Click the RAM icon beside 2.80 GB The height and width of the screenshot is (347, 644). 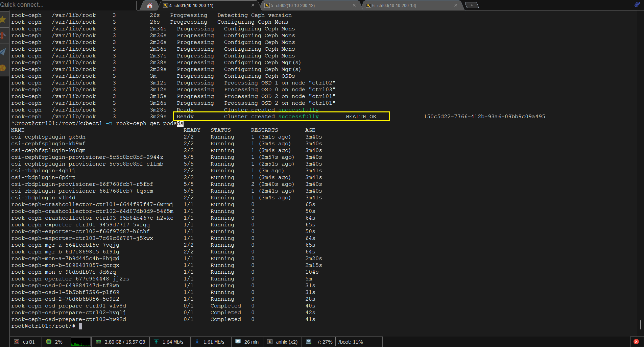(98, 342)
